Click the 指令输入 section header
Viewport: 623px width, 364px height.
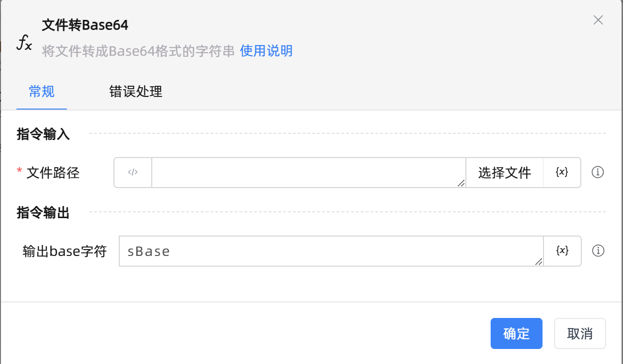coord(43,134)
